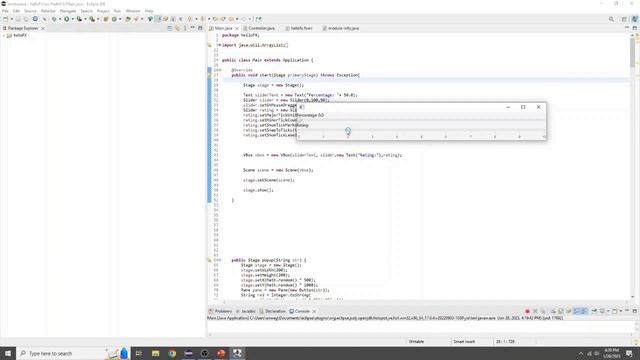Click the Search flashlight toolbar icon

(136, 19)
